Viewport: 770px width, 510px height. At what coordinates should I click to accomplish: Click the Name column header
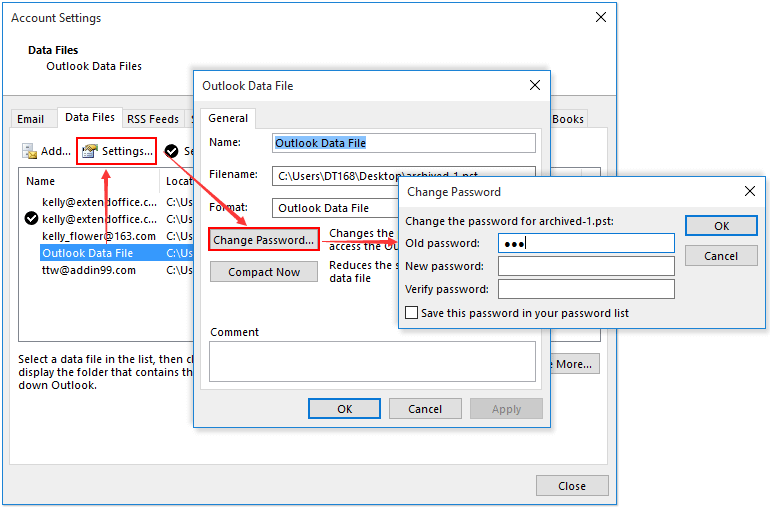click(x=40, y=181)
